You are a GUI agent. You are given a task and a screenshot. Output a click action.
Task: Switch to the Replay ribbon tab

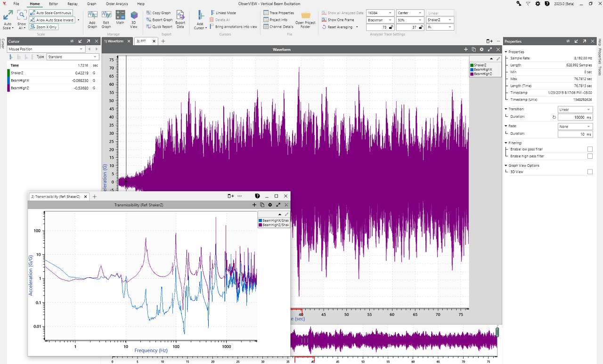pos(73,3)
